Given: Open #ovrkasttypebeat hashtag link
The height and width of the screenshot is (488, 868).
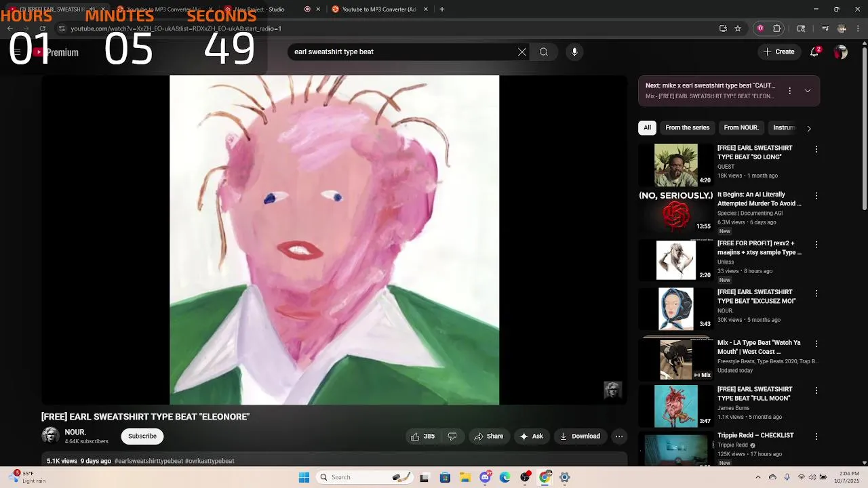Looking at the screenshot, I should (x=210, y=461).
